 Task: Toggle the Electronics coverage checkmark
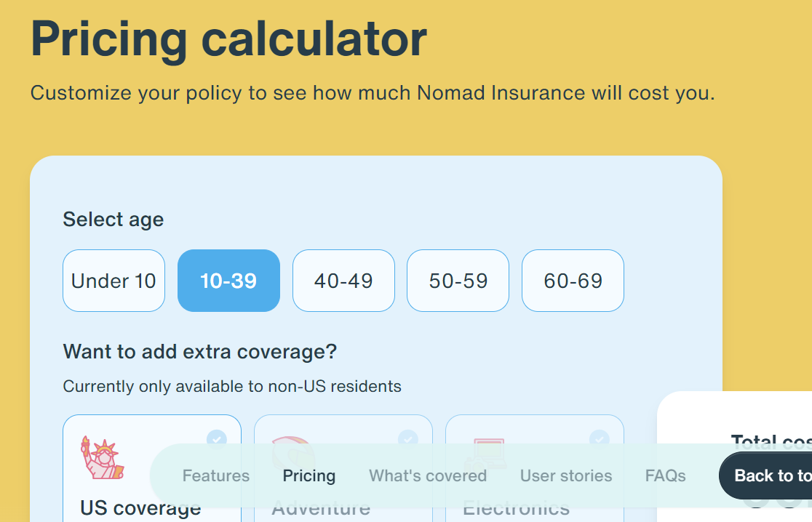[599, 440]
